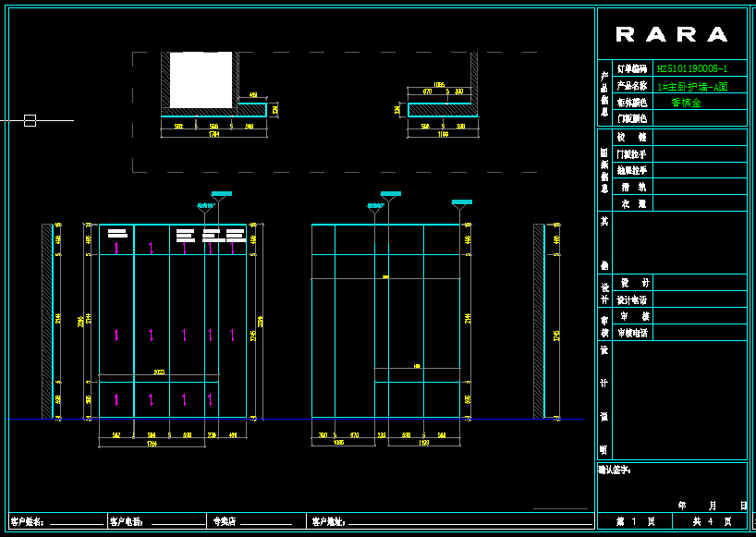
Task: Click the 1784 dimension under left elevation
Action: coord(152,444)
